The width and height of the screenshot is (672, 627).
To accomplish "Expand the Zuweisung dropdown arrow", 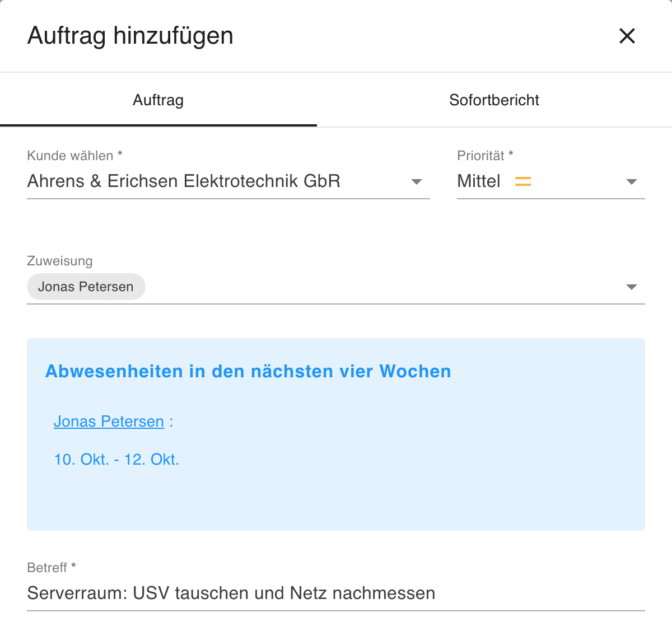I will click(632, 287).
